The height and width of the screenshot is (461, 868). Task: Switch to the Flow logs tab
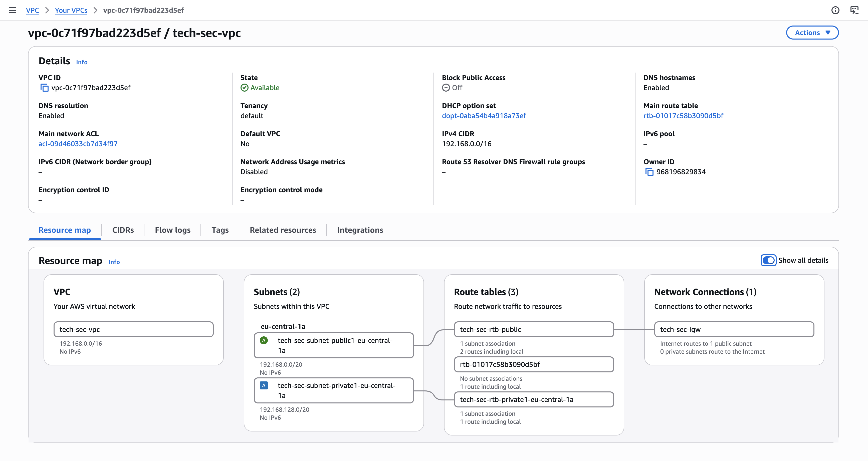[172, 230]
